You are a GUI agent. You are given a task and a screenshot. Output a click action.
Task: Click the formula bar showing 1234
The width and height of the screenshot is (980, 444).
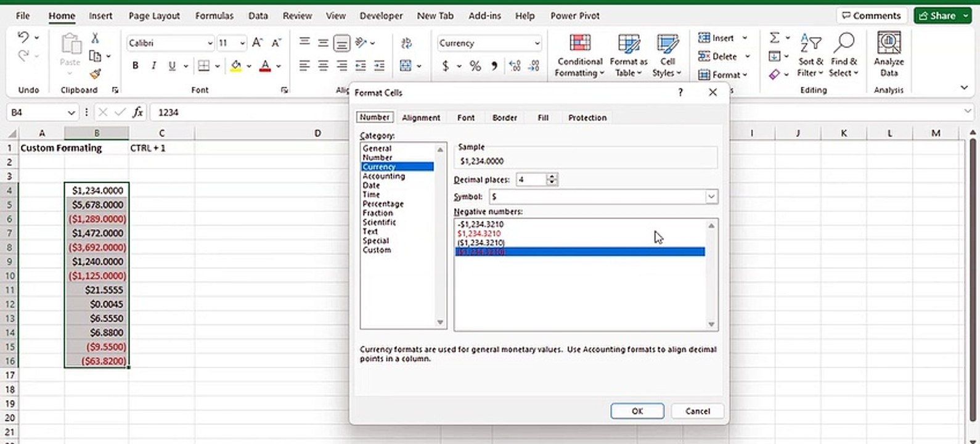[555, 112]
